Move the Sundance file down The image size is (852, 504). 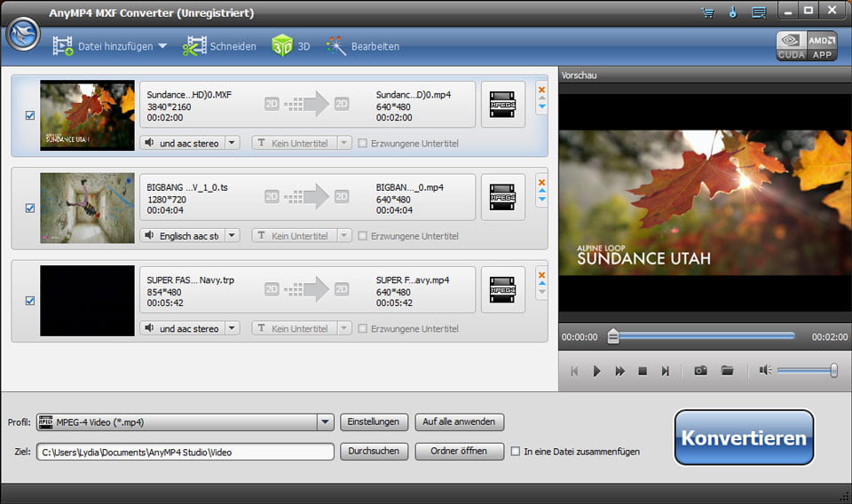pos(541,106)
